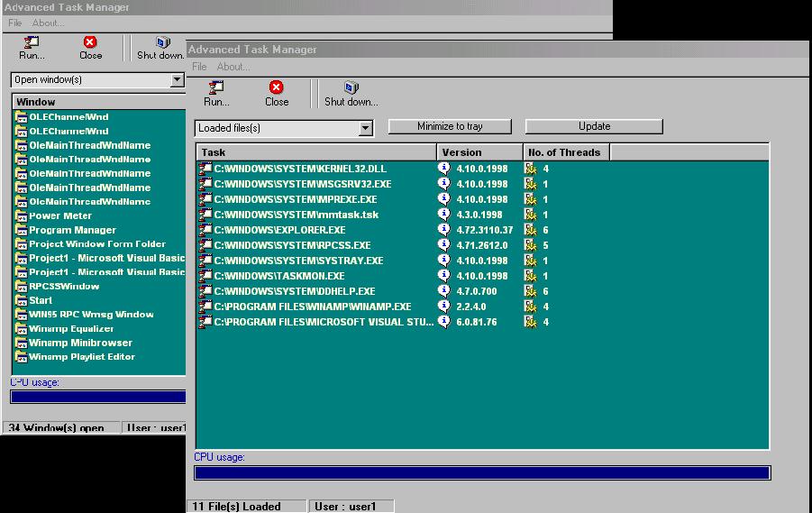This screenshot has height=513, width=812.
Task: Click User : user1 status panel in front window
Action: 351,507
